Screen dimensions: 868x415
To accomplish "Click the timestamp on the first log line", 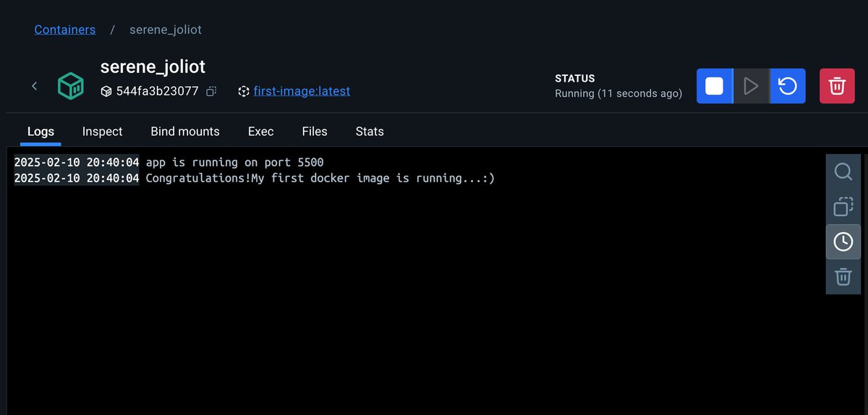I will point(77,163).
